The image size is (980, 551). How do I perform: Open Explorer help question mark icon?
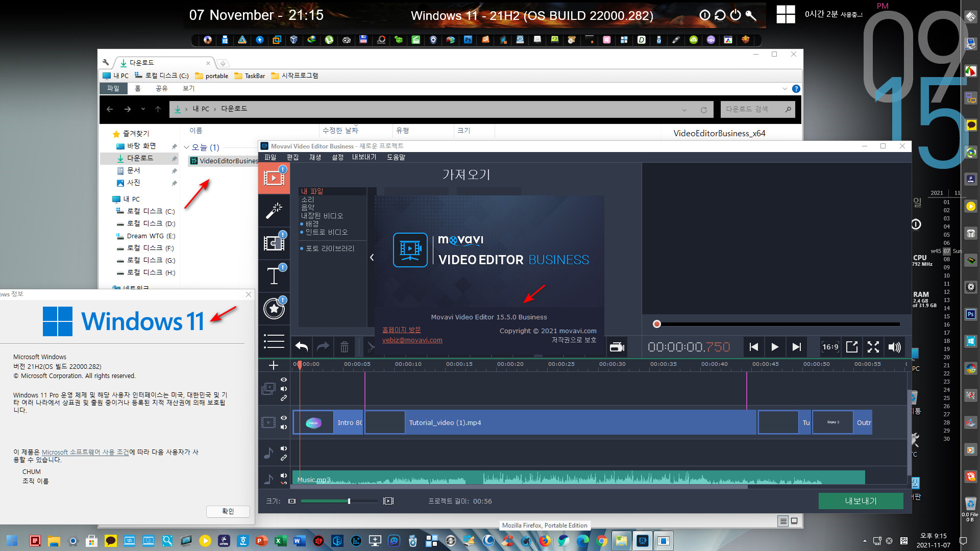(x=796, y=89)
